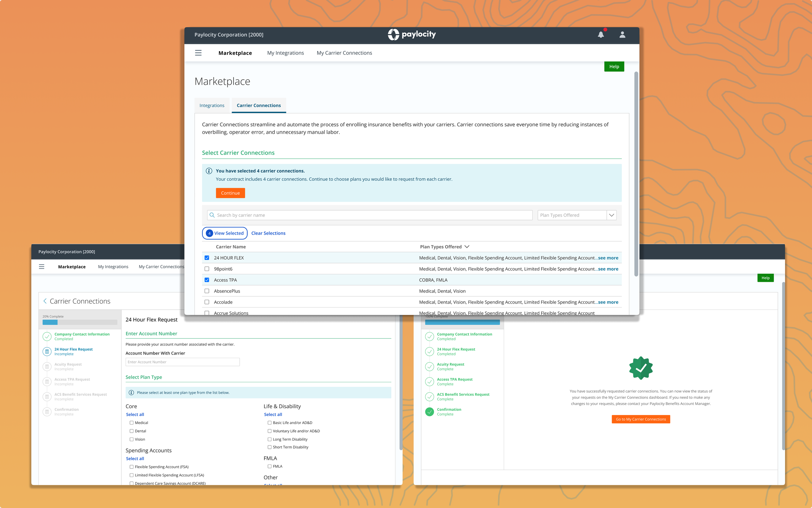Open My Carrier Connections in top navigation
812x508 pixels.
tap(344, 53)
